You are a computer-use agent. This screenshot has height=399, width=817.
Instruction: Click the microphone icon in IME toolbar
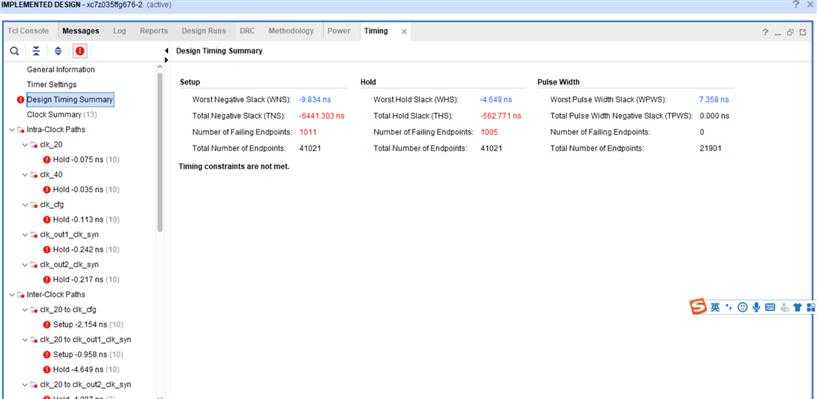756,307
